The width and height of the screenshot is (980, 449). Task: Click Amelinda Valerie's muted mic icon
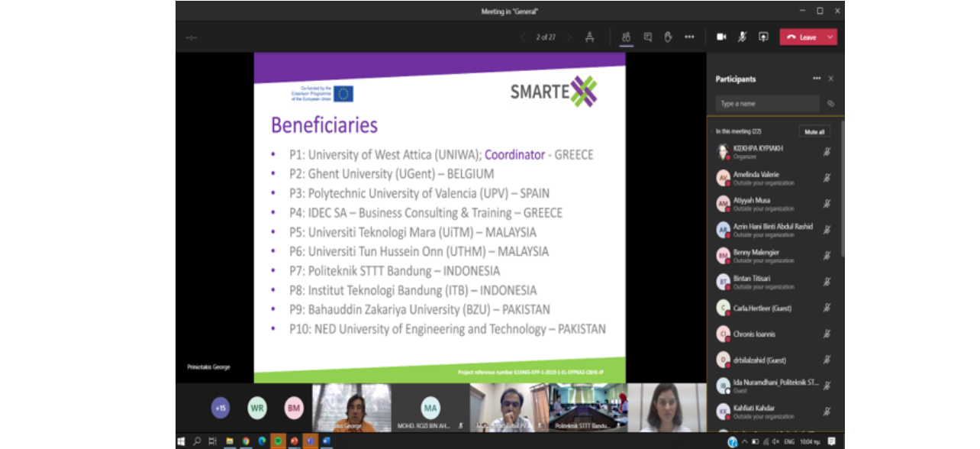[827, 178]
